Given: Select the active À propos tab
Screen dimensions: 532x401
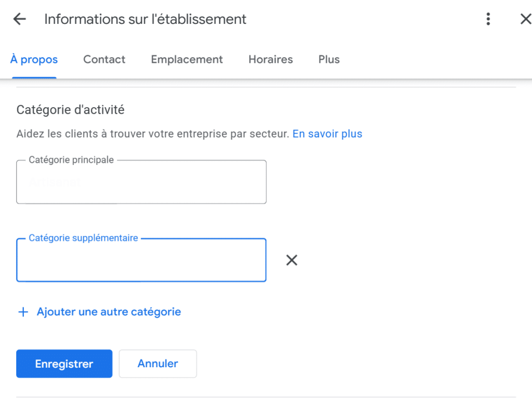Looking at the screenshot, I should 33,59.
